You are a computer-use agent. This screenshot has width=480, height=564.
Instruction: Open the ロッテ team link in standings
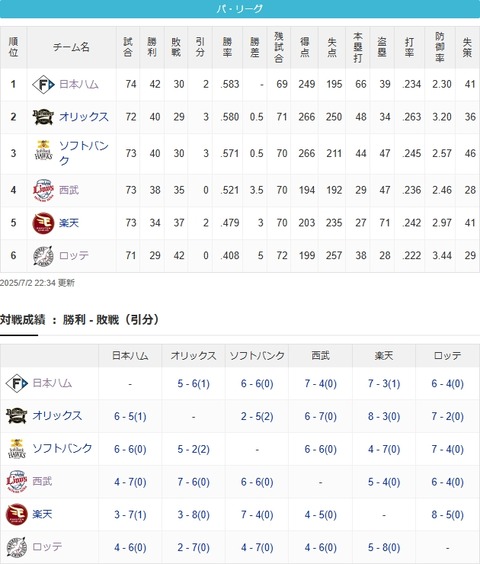click(74, 255)
